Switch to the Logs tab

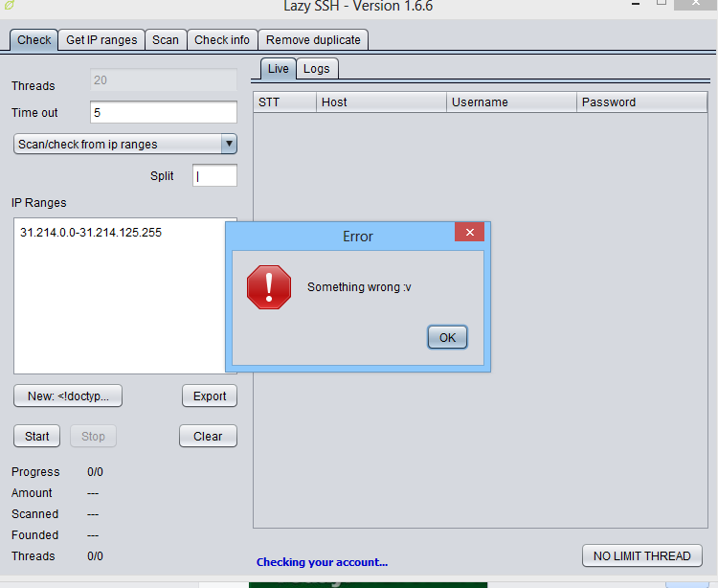pyautogui.click(x=317, y=69)
